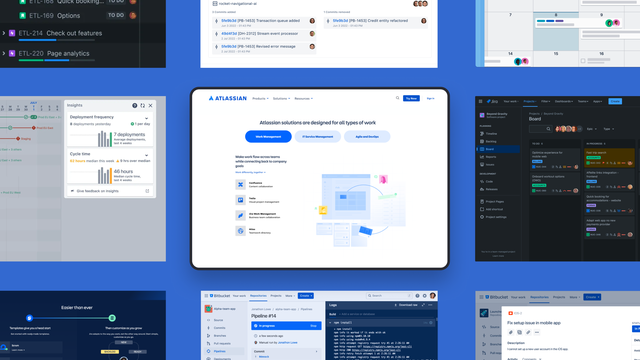Viewport: 640px width, 360px height.
Task: Open Releases in the Jira sidebar
Action: click(x=489, y=189)
